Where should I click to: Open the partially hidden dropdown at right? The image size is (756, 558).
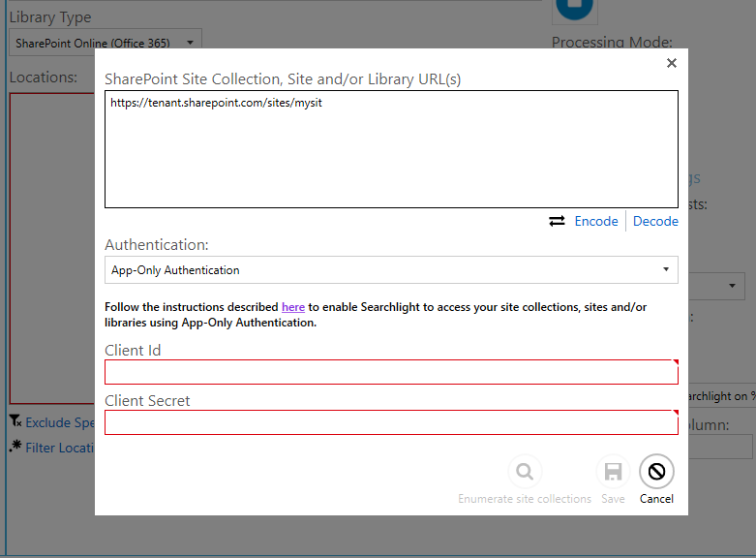click(x=716, y=286)
